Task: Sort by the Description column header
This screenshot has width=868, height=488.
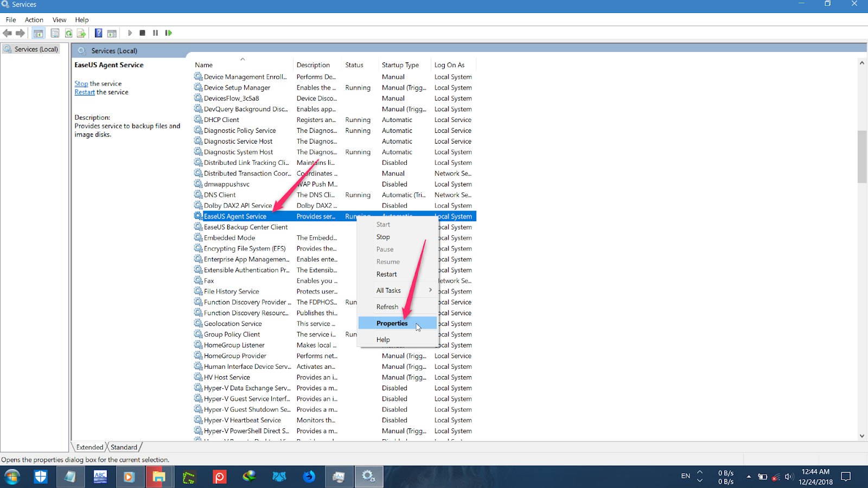Action: click(317, 65)
